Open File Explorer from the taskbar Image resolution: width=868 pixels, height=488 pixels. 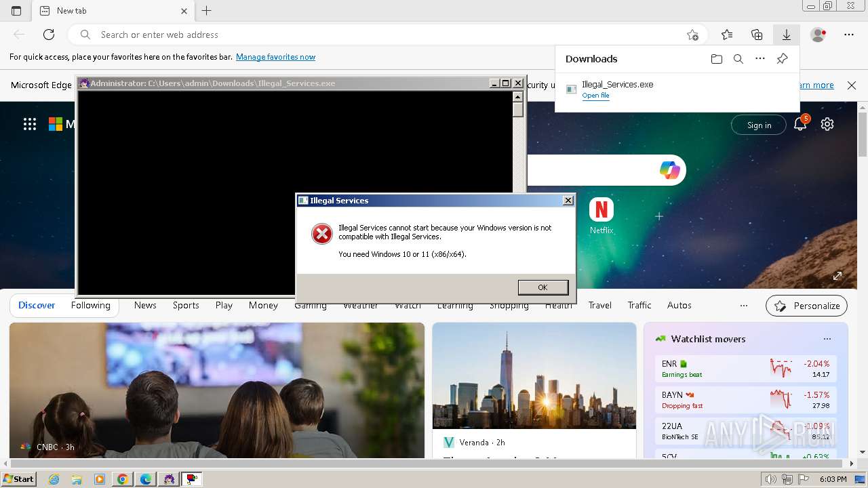point(77,479)
